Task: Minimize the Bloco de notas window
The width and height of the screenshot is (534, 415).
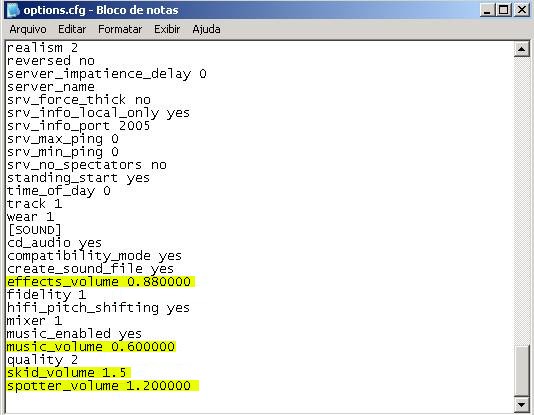Action: tap(487, 10)
